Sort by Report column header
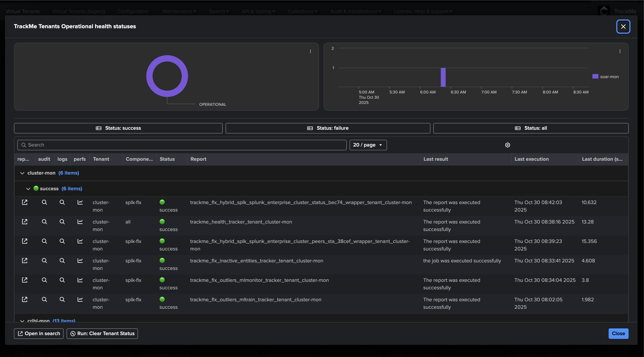The width and height of the screenshot is (644, 357). point(198,159)
